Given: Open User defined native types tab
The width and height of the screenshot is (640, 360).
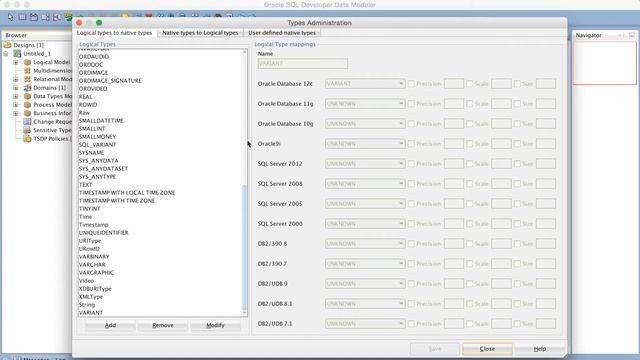Looking at the screenshot, I should 282,33.
